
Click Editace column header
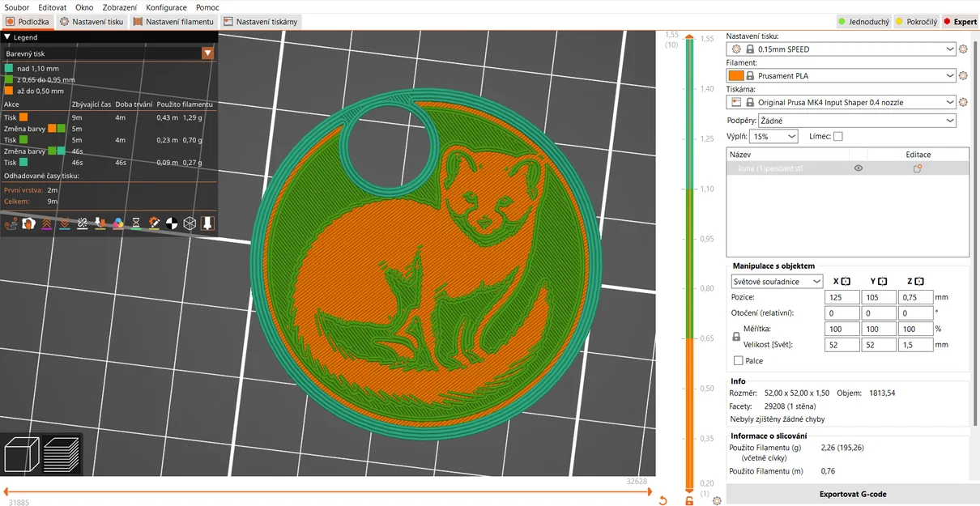(x=918, y=155)
